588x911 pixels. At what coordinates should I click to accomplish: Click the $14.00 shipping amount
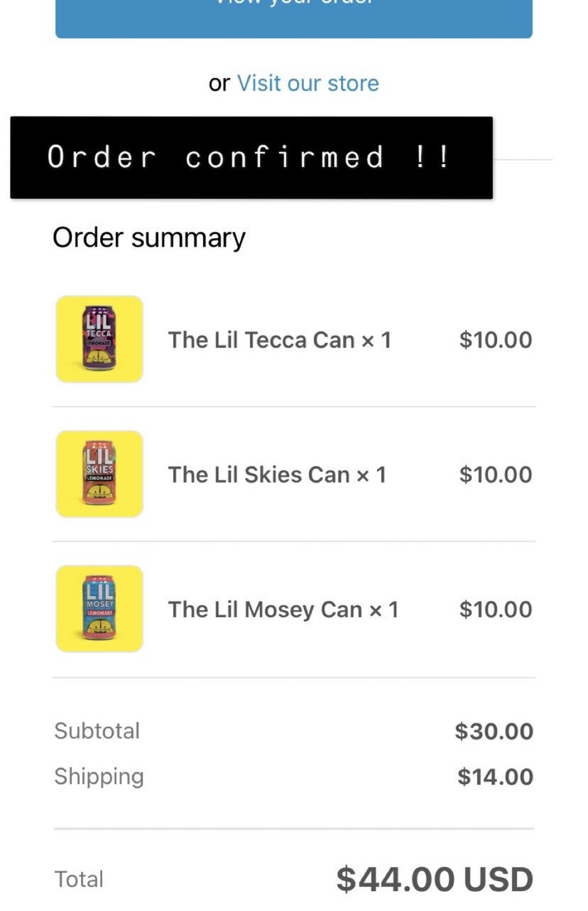[x=495, y=777]
